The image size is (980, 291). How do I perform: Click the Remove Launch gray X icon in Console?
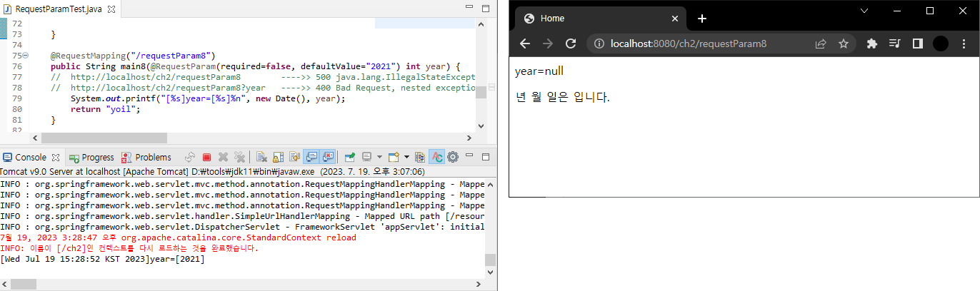[x=223, y=157]
